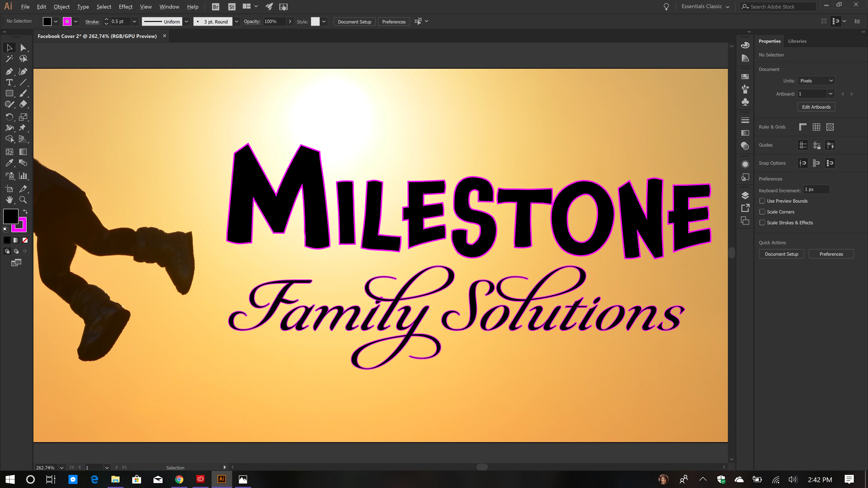Switch to the Libraries tab
868x488 pixels.
tap(797, 41)
